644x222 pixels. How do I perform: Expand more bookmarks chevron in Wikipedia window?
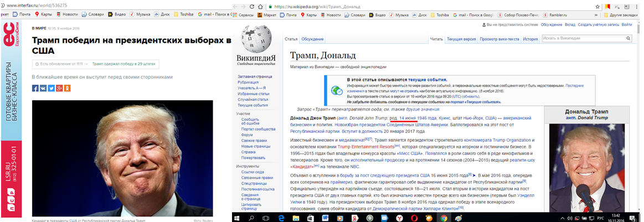[x=596, y=15]
